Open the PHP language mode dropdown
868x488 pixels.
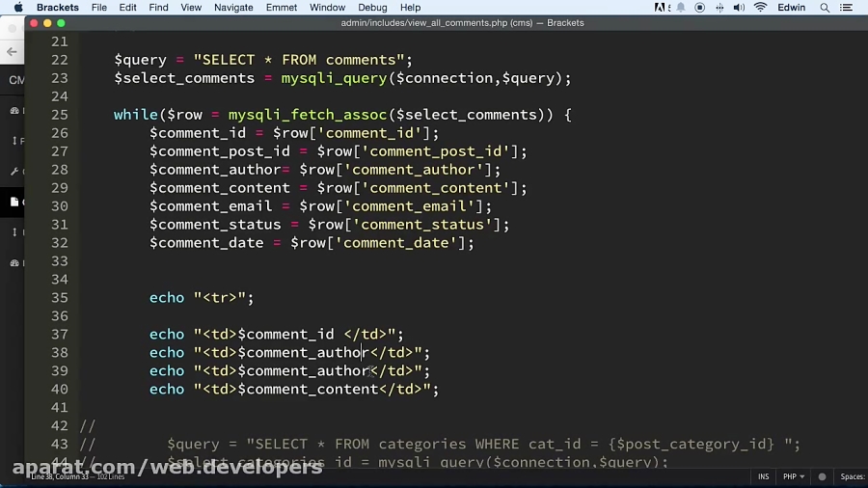[x=794, y=476]
